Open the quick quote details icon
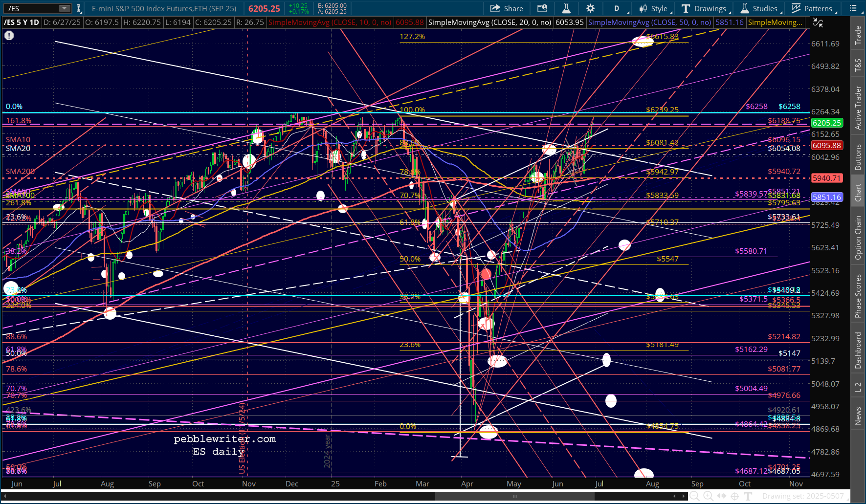The image size is (866, 504). click(x=542, y=8)
